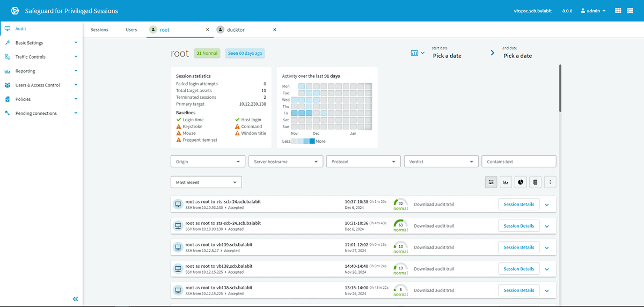
Task: Switch to the Sessions tab
Action: pos(99,30)
